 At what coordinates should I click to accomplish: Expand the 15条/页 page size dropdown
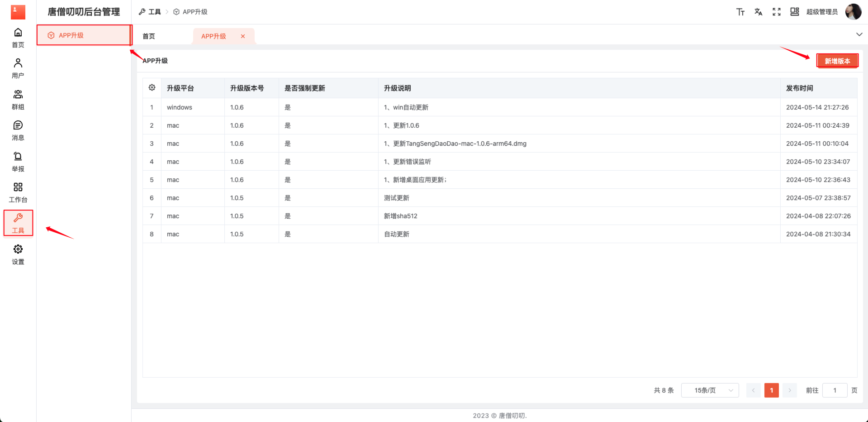710,390
